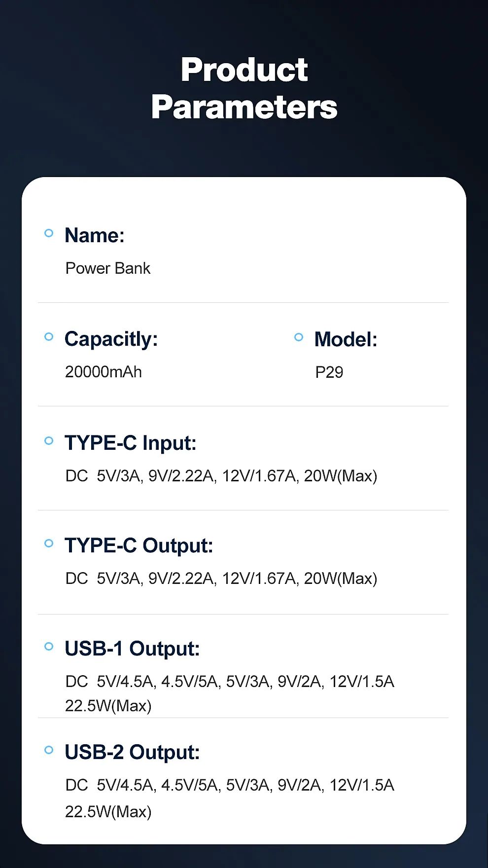This screenshot has height=868, width=488.
Task: Click the Model: heading
Action: click(346, 339)
